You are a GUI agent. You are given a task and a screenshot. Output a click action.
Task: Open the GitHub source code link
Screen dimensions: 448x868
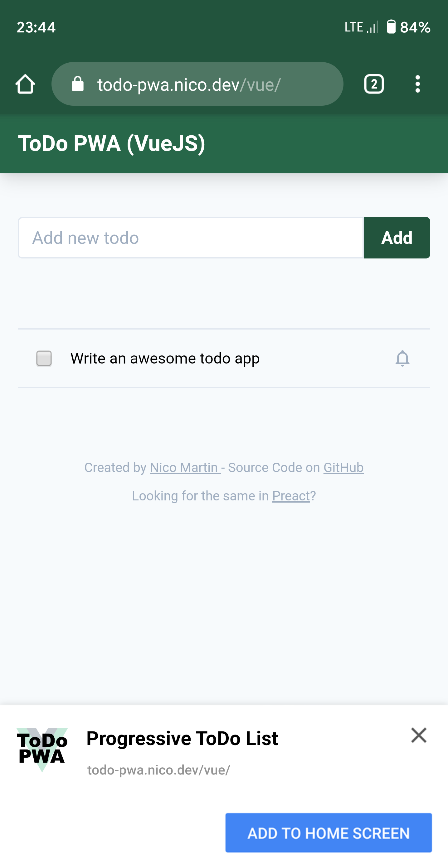point(343,467)
